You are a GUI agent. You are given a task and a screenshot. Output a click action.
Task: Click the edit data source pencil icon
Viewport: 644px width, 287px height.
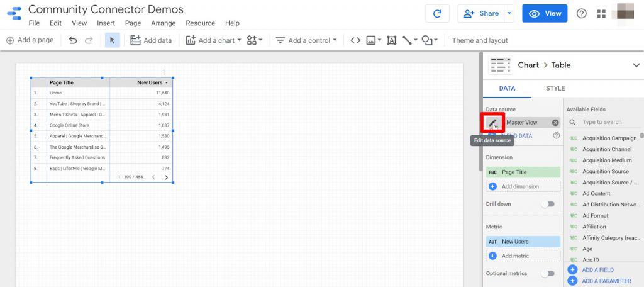492,123
